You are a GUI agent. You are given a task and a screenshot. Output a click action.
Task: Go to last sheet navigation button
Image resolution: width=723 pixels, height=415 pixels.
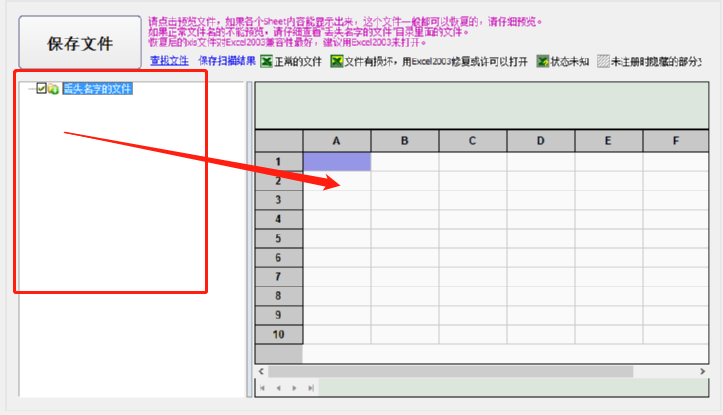[x=311, y=388]
